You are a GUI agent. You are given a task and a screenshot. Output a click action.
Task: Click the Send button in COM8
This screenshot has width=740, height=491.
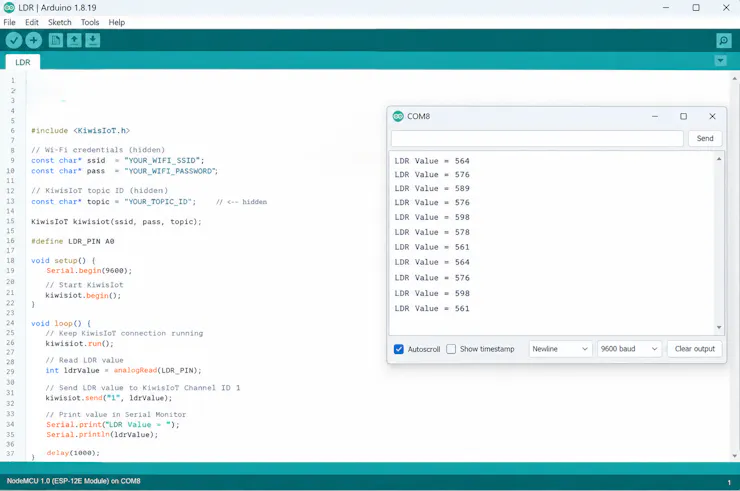pyautogui.click(x=705, y=138)
